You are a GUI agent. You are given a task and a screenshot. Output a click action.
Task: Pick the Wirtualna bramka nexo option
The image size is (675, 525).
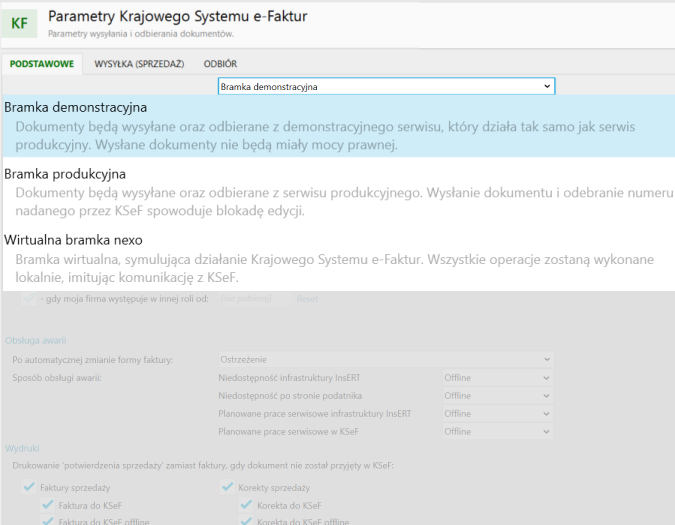pos(73,240)
